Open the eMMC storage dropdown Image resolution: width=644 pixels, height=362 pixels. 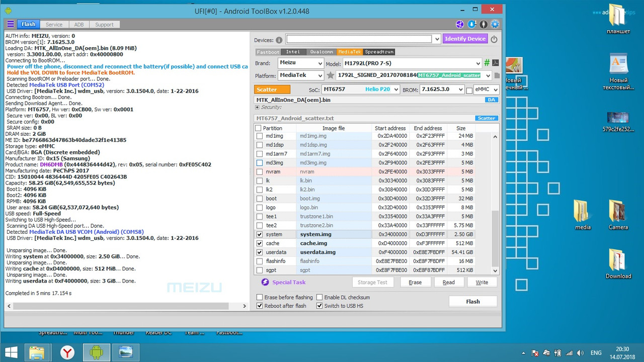[x=495, y=89]
